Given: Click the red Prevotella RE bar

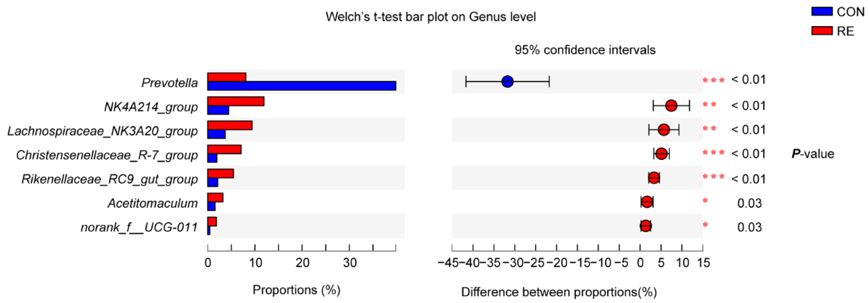Looking at the screenshot, I should coord(226,77).
